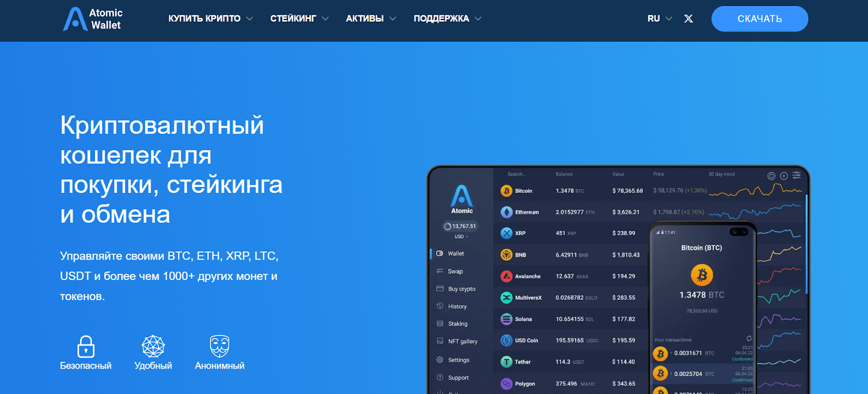
Task: Click the Search field in asset list
Action: 516,175
